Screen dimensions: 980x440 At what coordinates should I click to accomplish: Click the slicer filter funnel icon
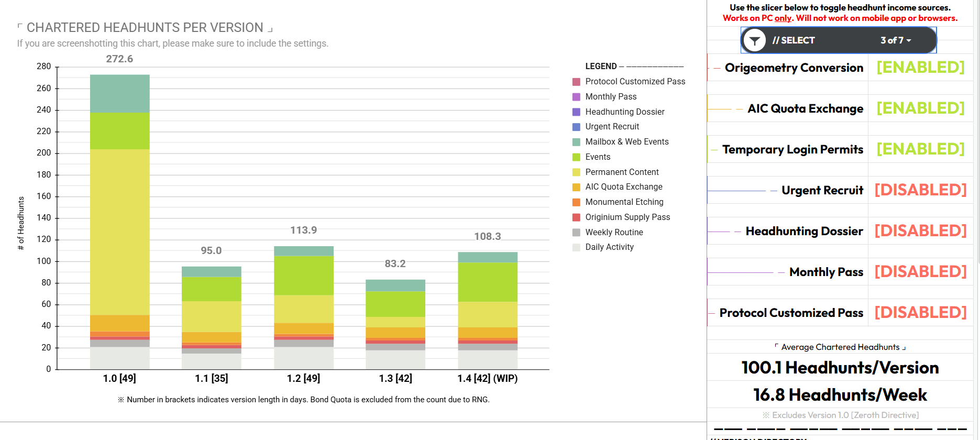tap(755, 40)
